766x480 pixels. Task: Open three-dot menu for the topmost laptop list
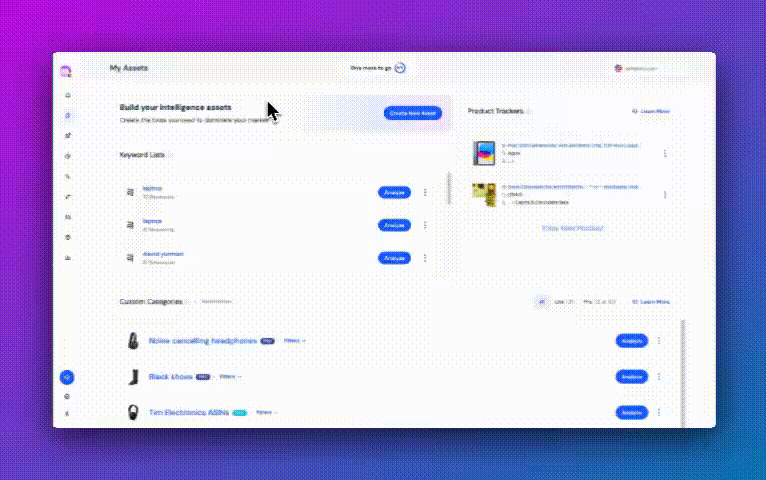[425, 192]
